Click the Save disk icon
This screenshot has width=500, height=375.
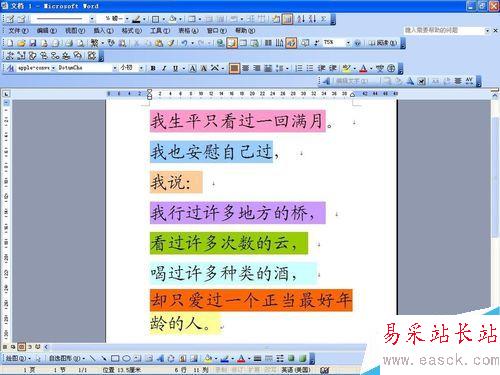33,43
